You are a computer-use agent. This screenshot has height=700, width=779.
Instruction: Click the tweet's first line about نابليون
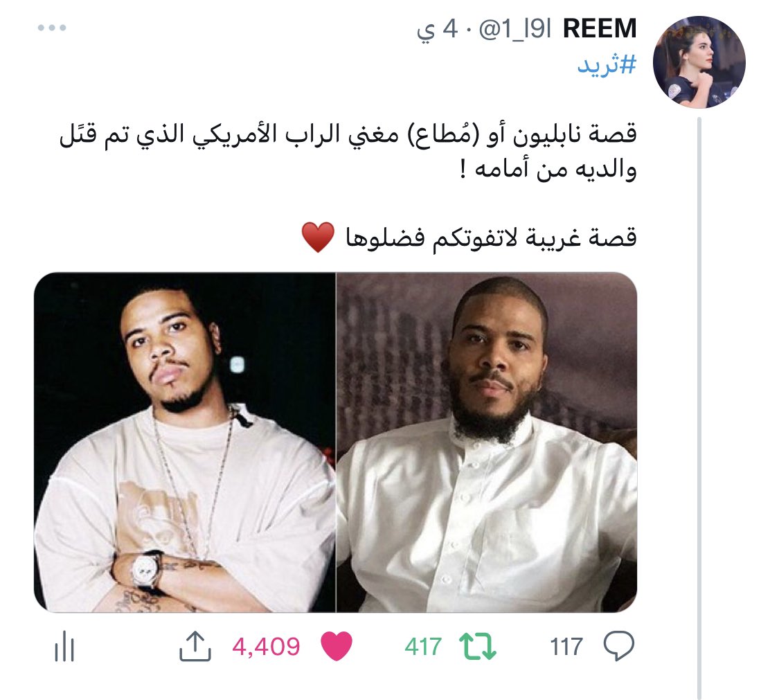coord(348,134)
